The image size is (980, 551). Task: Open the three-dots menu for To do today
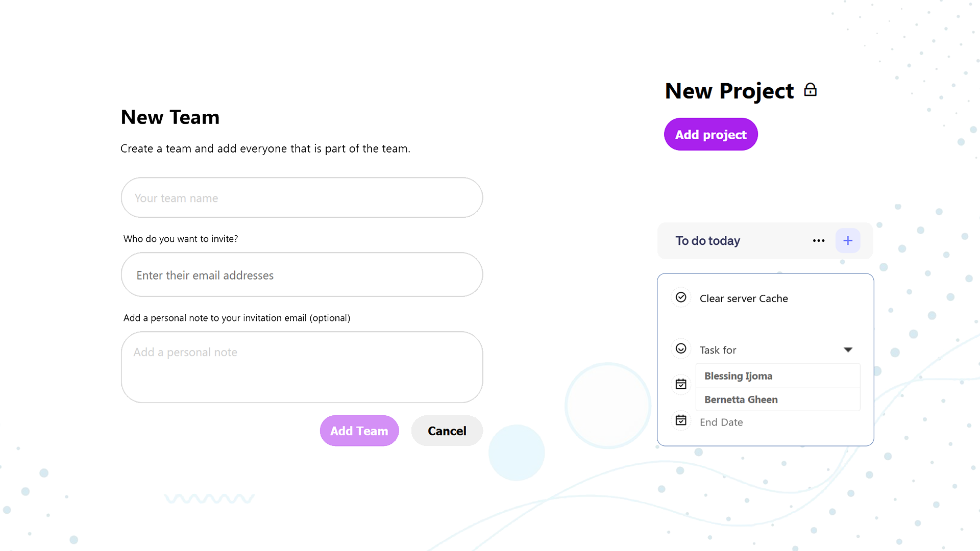[x=819, y=241]
